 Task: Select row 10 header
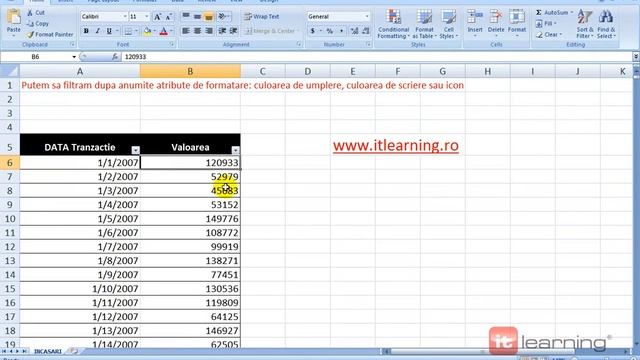(x=9, y=219)
